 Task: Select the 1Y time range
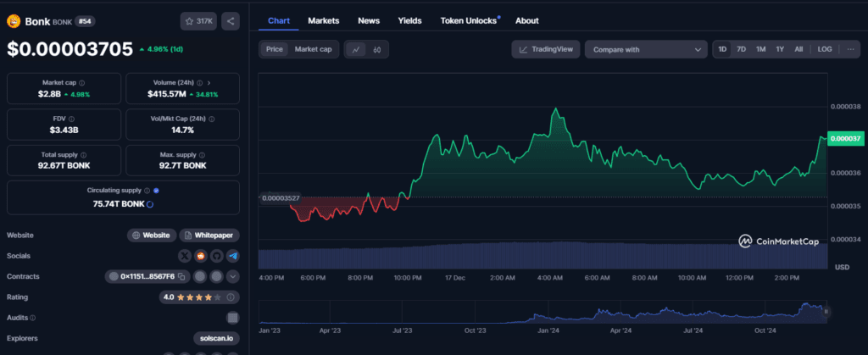[x=780, y=49]
